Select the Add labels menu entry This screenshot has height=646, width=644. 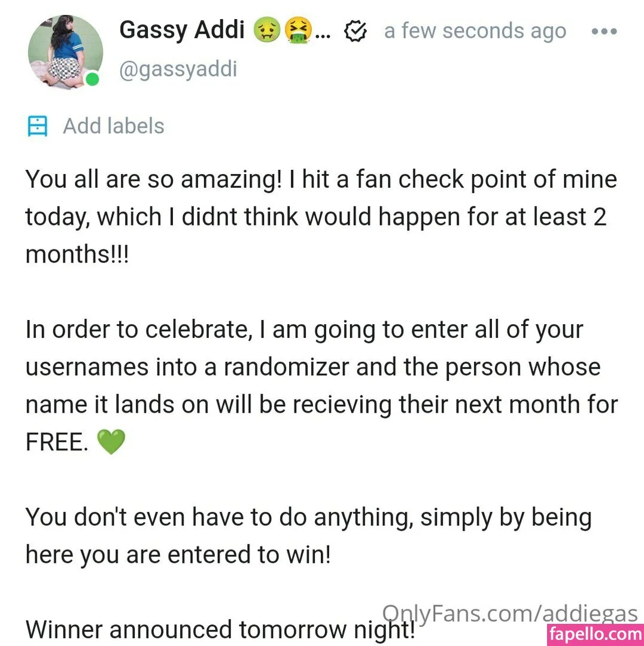(x=113, y=126)
